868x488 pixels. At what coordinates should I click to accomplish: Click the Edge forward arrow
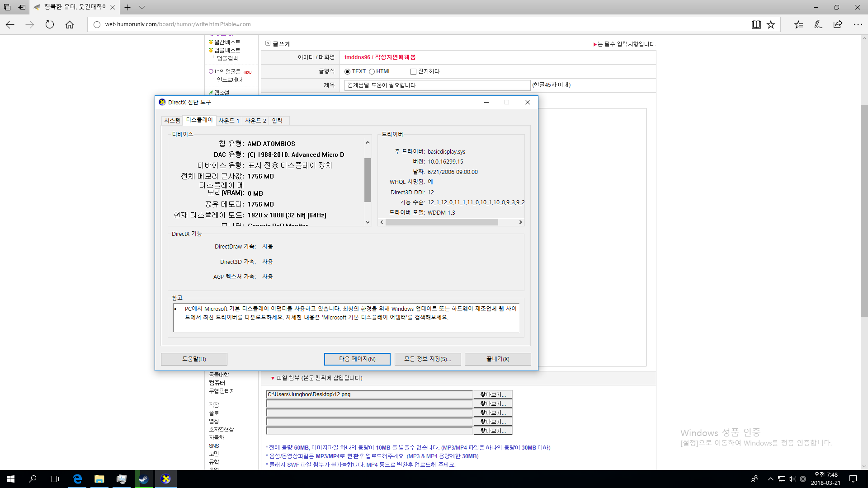tap(30, 24)
